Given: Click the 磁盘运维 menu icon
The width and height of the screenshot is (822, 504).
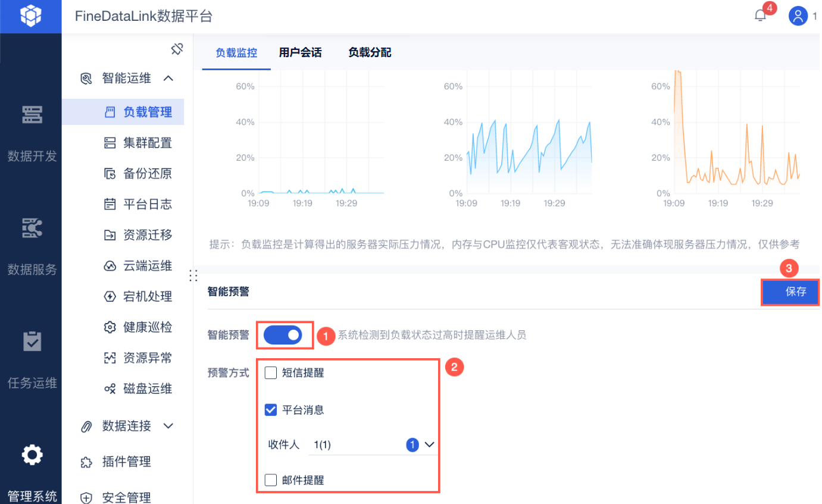Looking at the screenshot, I should [x=110, y=389].
